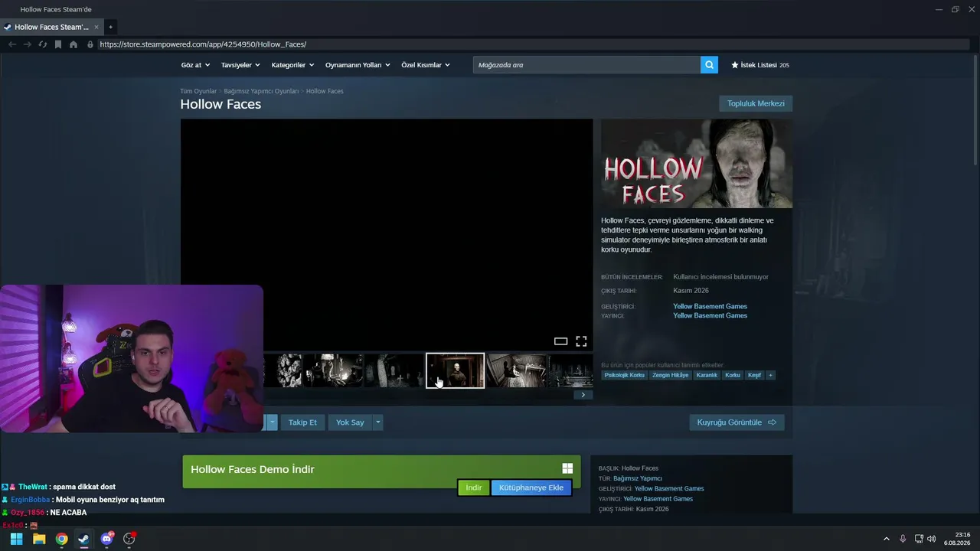Enter fullscreen on the media player
The image size is (980, 551).
tap(581, 341)
